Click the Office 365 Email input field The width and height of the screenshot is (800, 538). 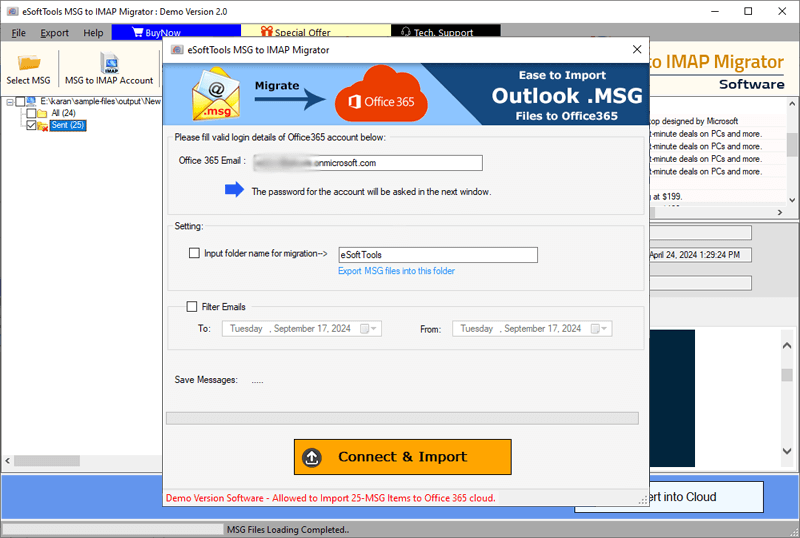(x=368, y=163)
